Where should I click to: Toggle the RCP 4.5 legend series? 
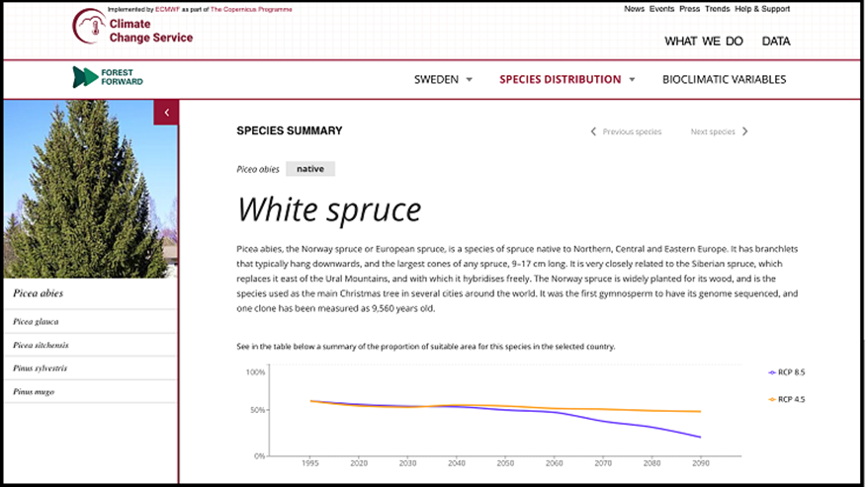tap(793, 399)
